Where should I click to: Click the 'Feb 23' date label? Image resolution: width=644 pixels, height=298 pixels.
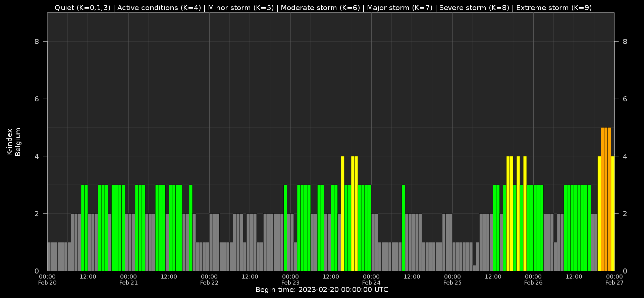290,283
